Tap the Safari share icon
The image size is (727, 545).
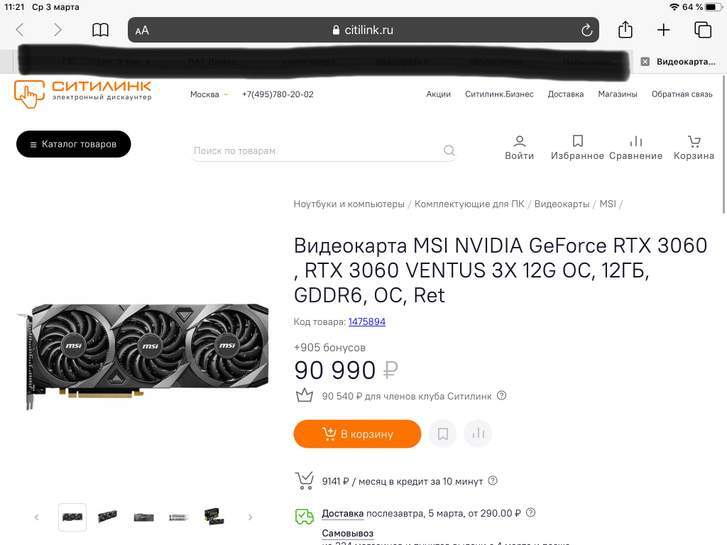coord(625,30)
